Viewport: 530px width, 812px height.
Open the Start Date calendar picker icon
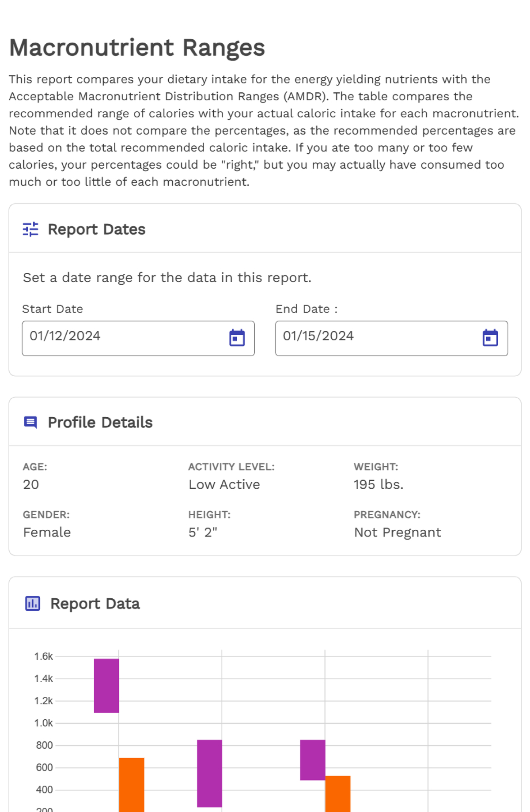point(237,338)
